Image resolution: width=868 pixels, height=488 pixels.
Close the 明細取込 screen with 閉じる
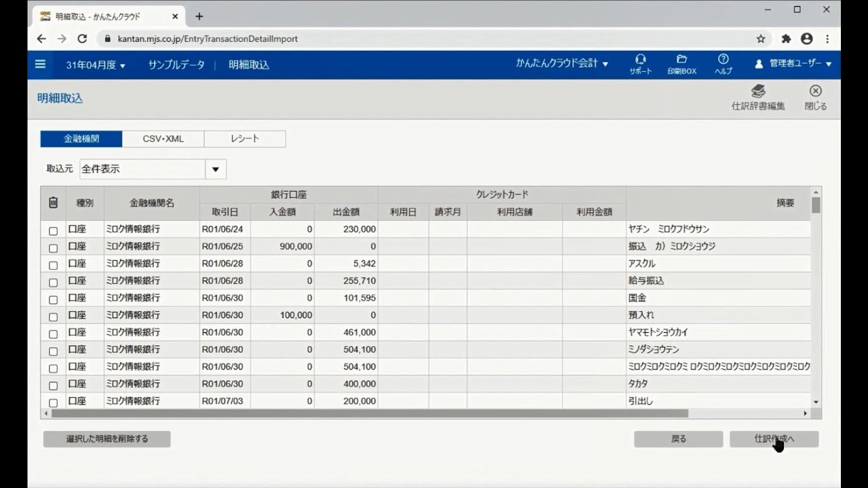[816, 98]
